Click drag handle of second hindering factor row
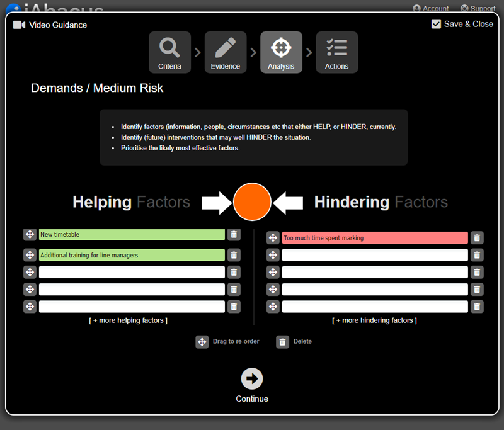504x430 pixels. [273, 255]
